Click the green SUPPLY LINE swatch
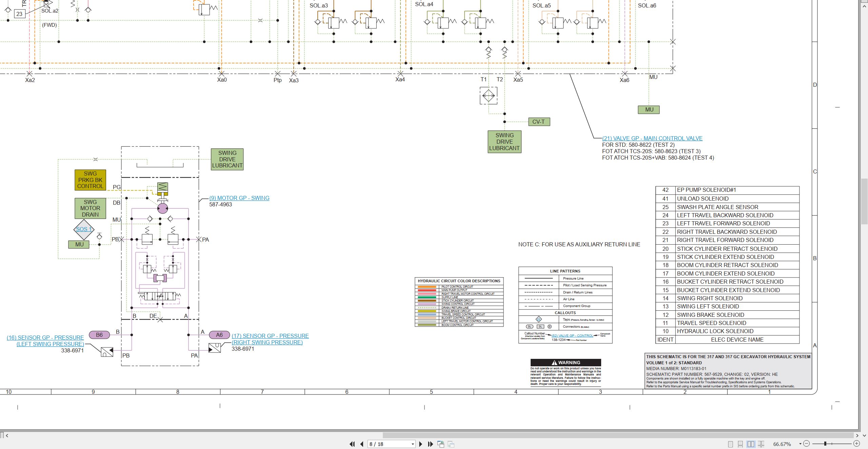 pos(427,297)
